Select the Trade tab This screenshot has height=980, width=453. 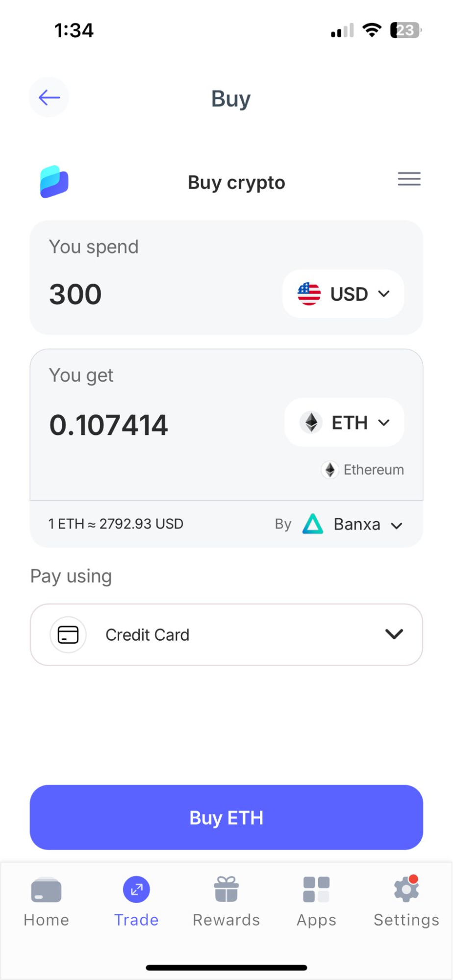click(136, 902)
